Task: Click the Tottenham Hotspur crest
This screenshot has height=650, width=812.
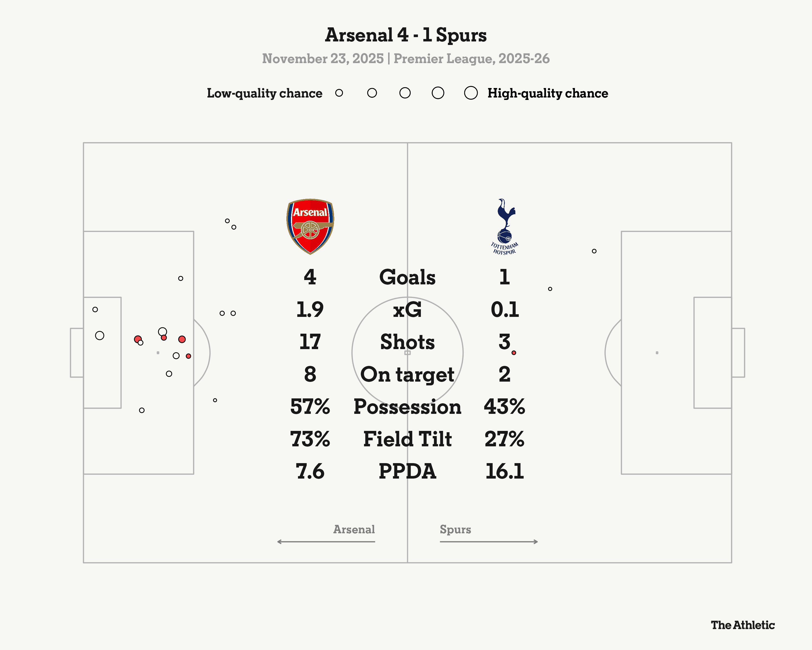Action: point(505,226)
